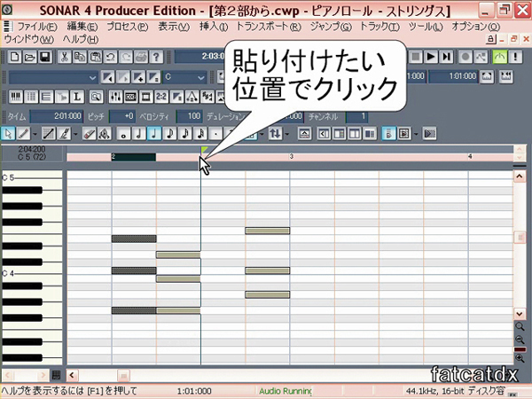Viewport: 532px width, 399px height.
Task: Click vertical scrollbar down arrow in note pane
Action: coord(520,314)
